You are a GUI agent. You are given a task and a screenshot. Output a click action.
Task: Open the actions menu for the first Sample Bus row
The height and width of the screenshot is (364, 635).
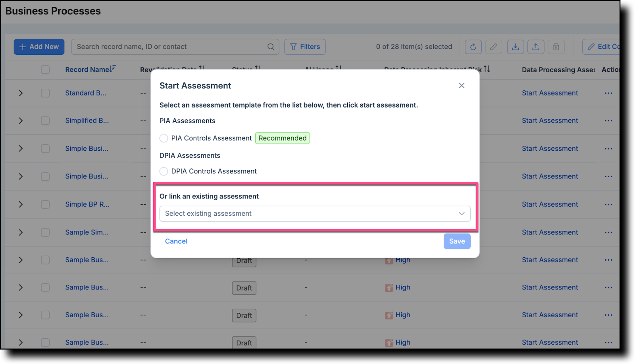608,260
